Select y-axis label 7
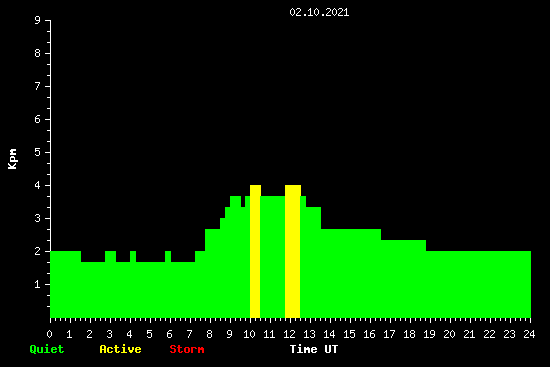550x367 pixels. pos(38,86)
